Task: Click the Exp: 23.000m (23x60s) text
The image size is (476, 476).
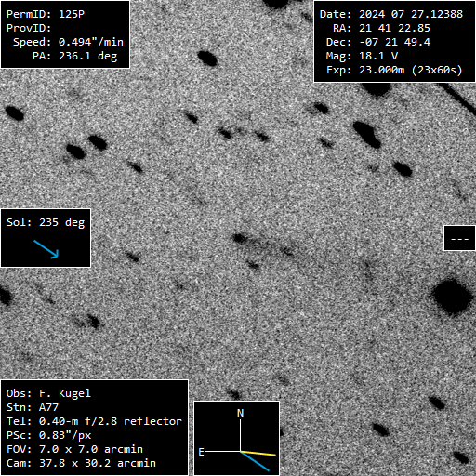Action: pyautogui.click(x=394, y=70)
